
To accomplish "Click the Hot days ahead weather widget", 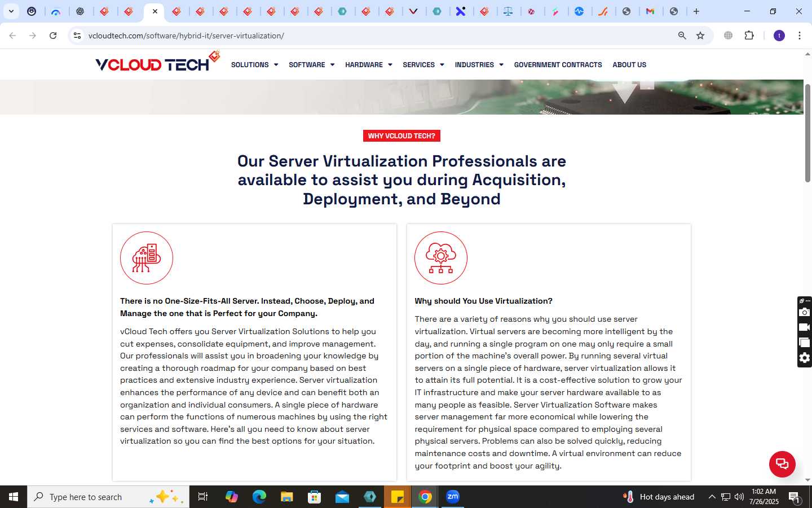I will [x=659, y=497].
